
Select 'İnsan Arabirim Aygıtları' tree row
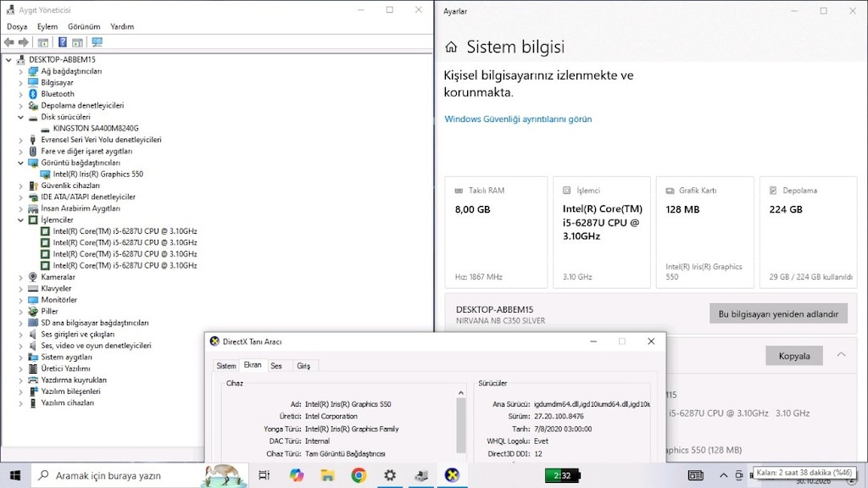[81, 208]
